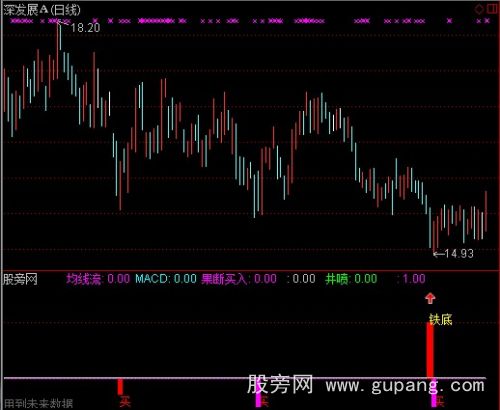The height and width of the screenshot is (410, 500).
Task: Click the red up-arrow above 铁底
Action: [x=430, y=298]
